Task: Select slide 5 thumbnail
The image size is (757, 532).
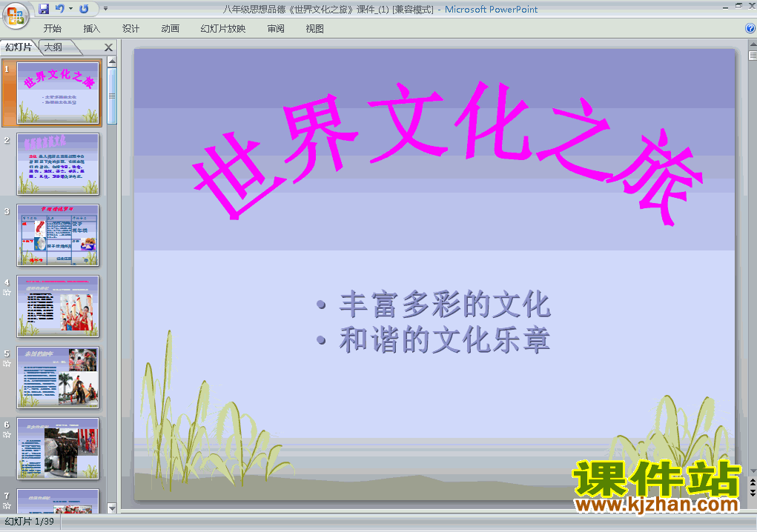Action: (x=58, y=377)
